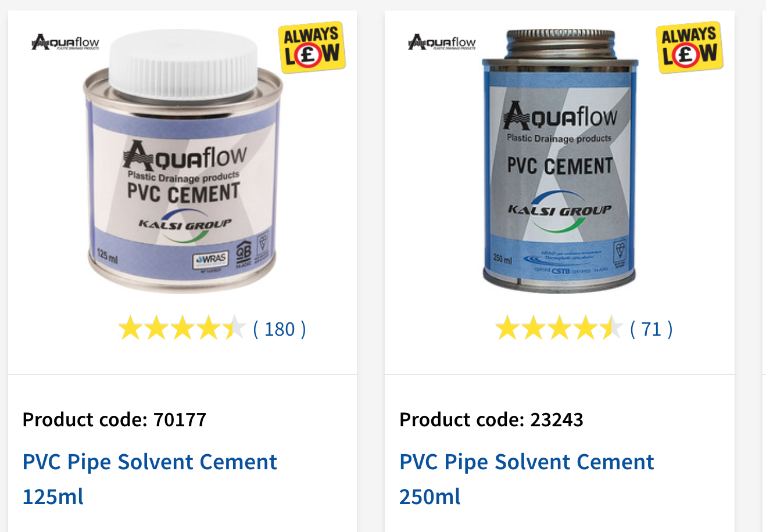Screen dimensions: 766x532
Task: Click white lid of the 125ml tin
Action: click(x=182, y=63)
